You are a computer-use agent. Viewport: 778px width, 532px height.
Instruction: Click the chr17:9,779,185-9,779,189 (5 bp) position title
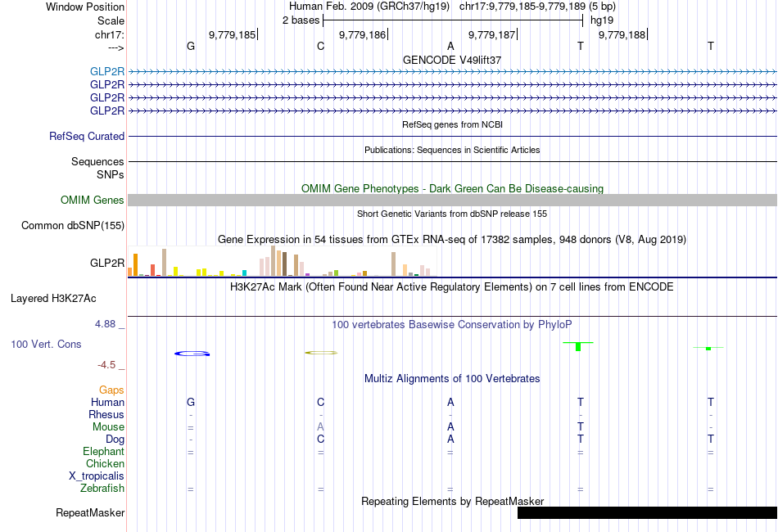click(x=537, y=7)
